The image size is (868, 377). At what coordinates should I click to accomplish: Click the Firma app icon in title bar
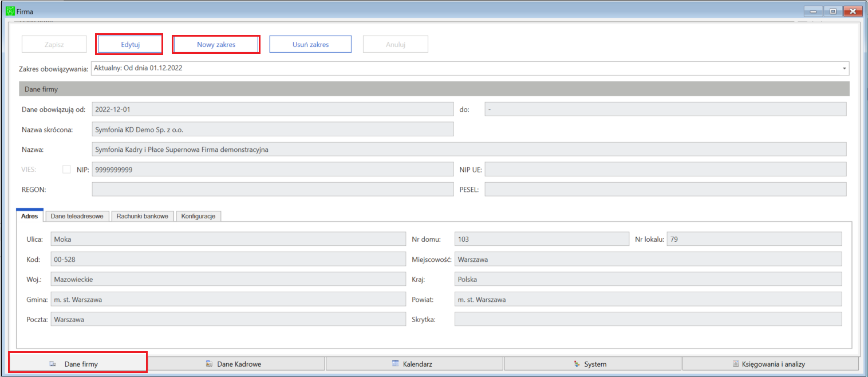coord(10,11)
